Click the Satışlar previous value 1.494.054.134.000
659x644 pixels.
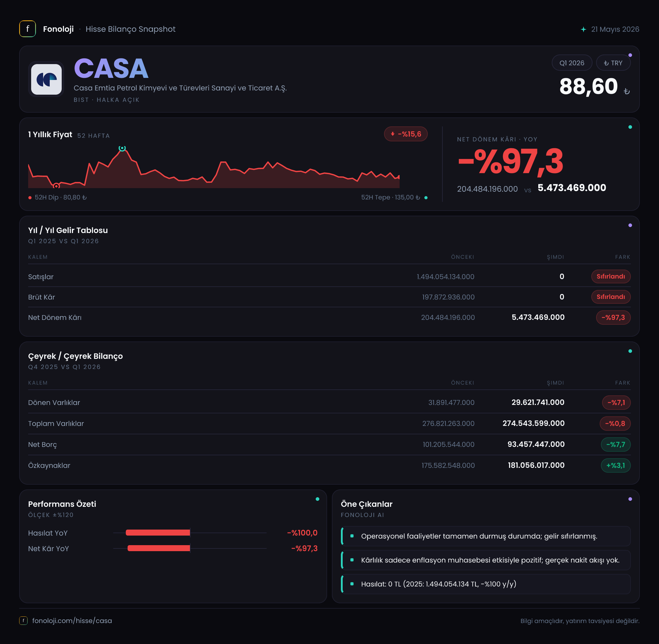445,277
